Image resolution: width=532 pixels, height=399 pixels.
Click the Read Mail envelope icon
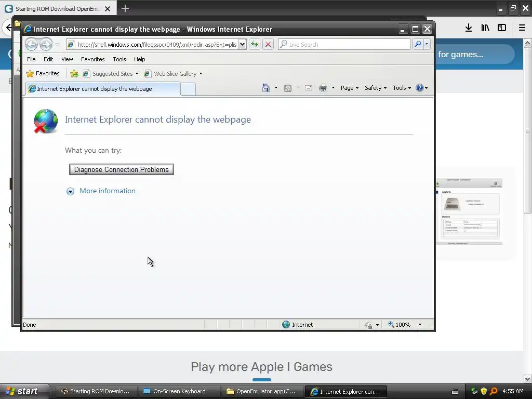click(x=309, y=88)
